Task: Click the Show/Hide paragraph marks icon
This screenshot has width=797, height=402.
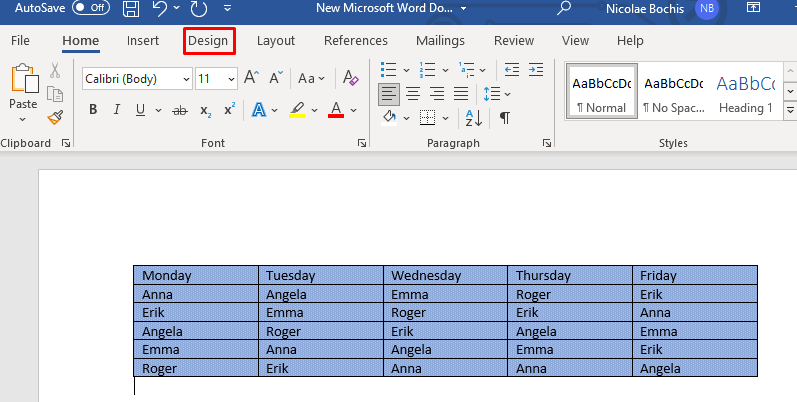Action: coord(505,117)
